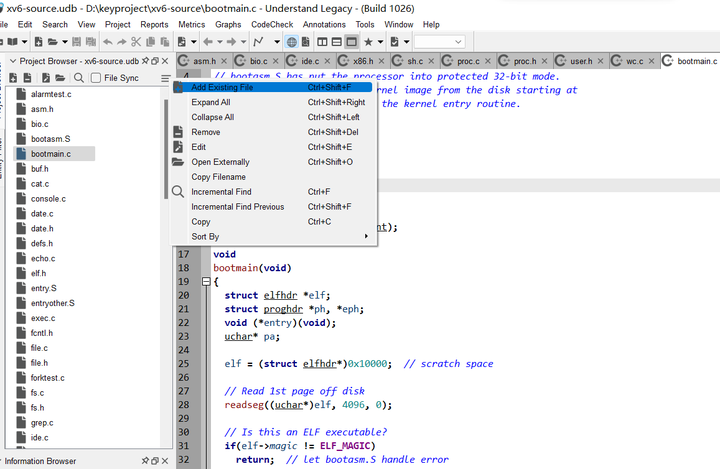Open dropdown arrow next to star icon
Image resolution: width=720 pixels, height=469 pixels.
point(381,42)
